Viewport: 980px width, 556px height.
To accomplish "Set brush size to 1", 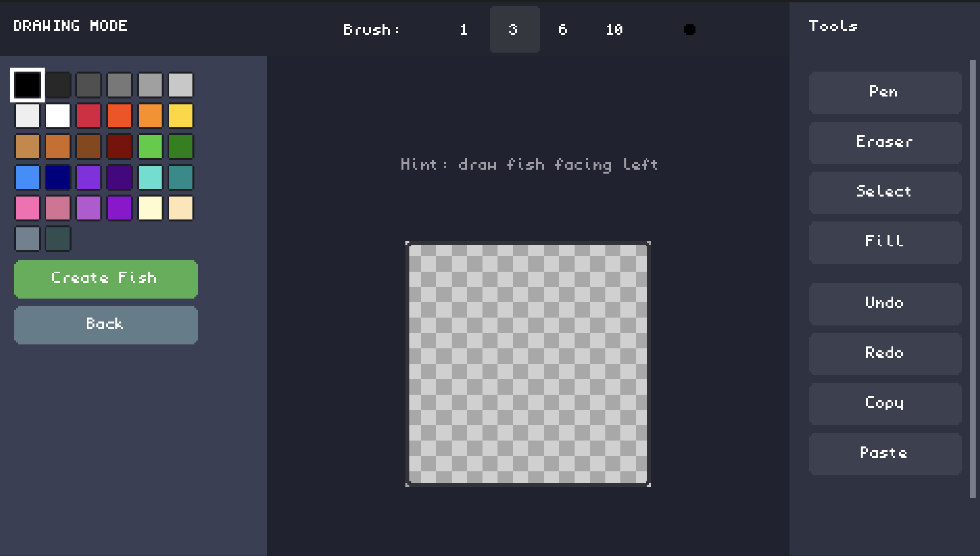I will tap(464, 30).
